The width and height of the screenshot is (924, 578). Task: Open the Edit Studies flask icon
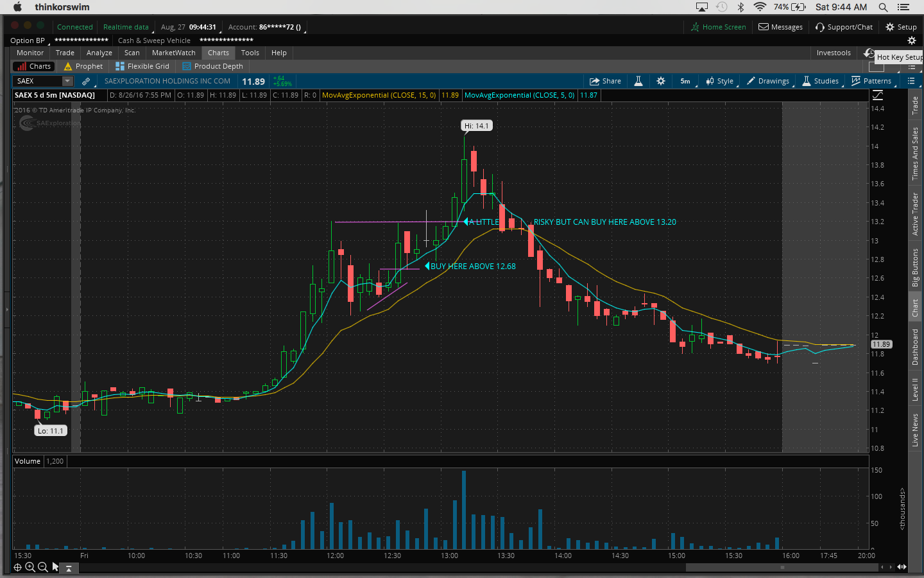pos(638,81)
